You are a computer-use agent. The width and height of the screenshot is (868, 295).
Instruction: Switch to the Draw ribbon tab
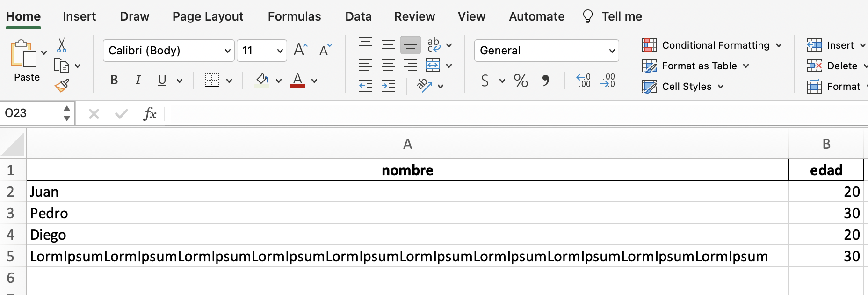(x=135, y=16)
